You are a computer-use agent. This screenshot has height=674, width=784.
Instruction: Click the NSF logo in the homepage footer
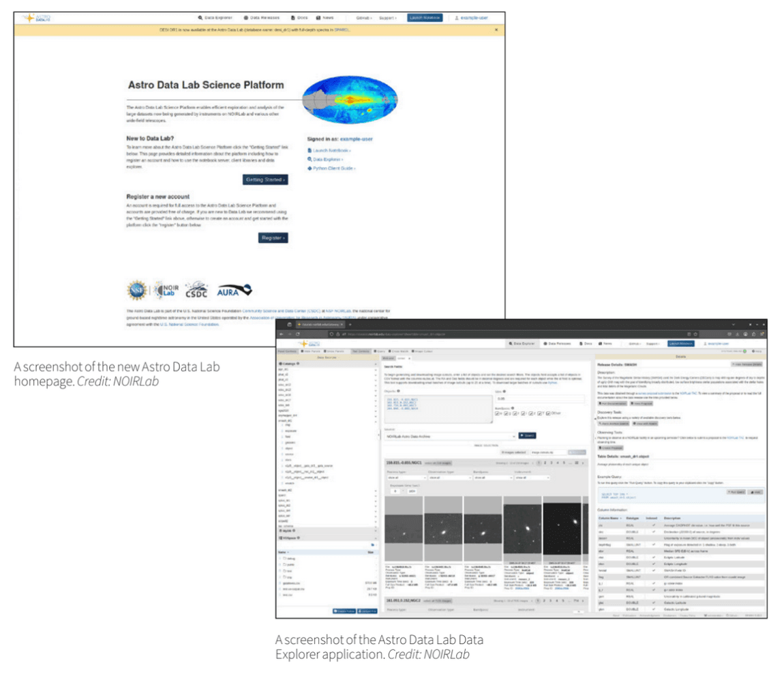(136, 290)
